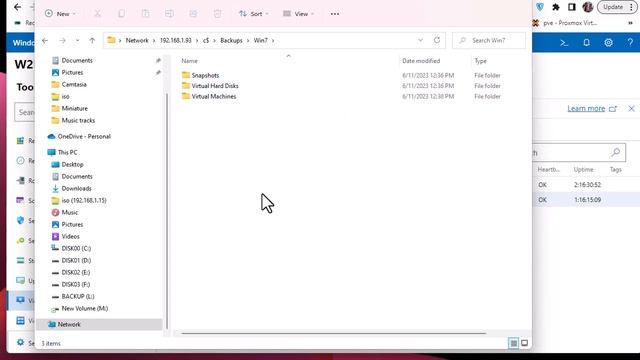Click the magnifier icon in Admin Center search
640x360 pixels.
pyautogui.click(x=616, y=153)
